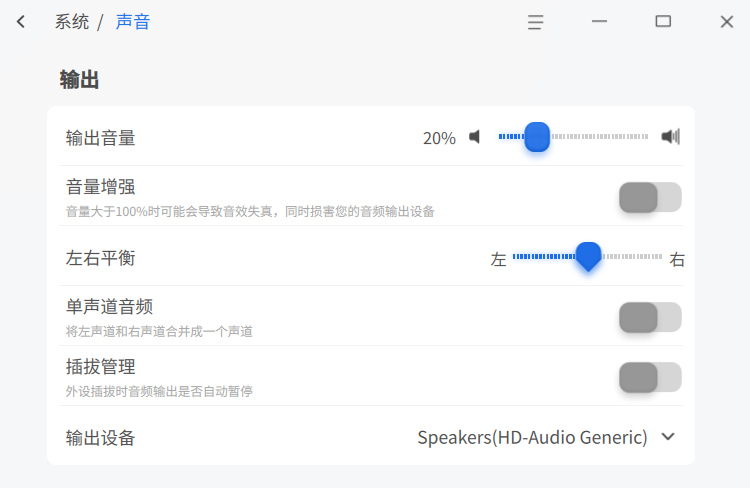Click the 输出音量 label

tap(100, 138)
